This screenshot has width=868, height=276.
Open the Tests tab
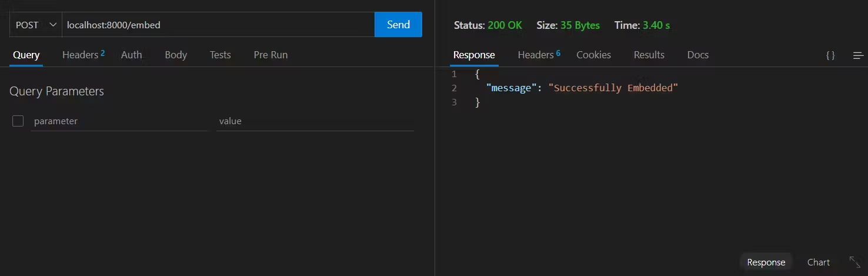pos(220,55)
